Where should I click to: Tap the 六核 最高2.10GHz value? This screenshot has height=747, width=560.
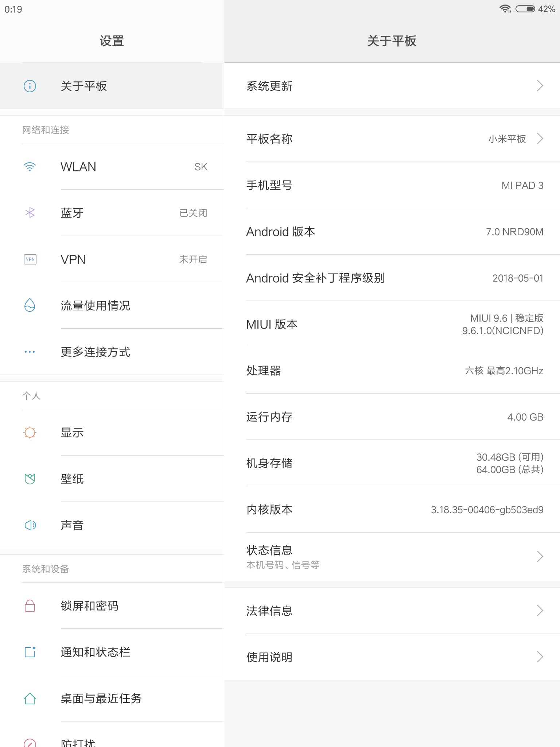pyautogui.click(x=504, y=371)
